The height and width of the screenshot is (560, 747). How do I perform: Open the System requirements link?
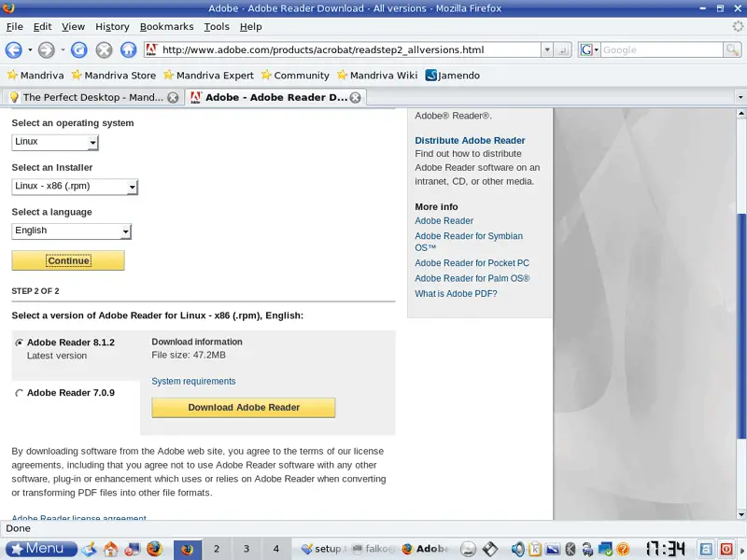coord(193,381)
